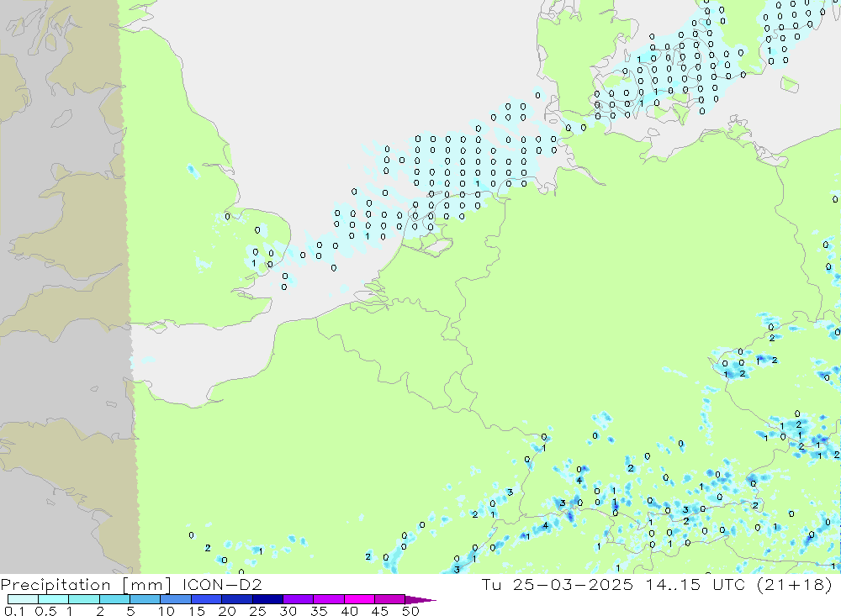This screenshot has height=616, width=841.
Task: Click the '0.1' legend value label
Action: tap(14, 611)
